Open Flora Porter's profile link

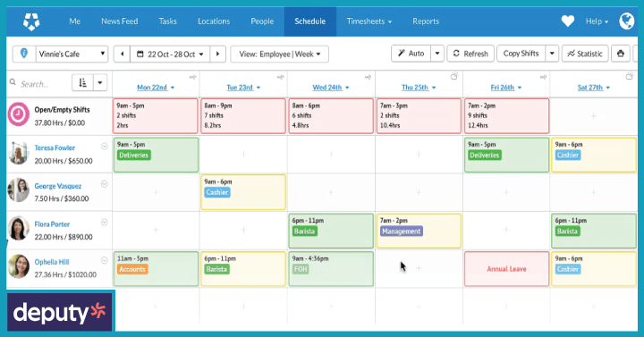tap(52, 224)
